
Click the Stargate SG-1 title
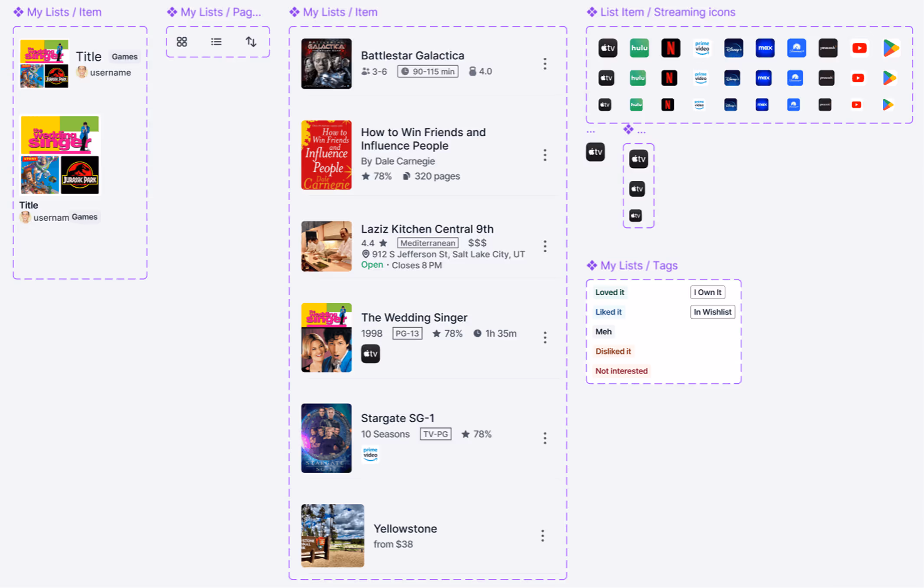coord(397,418)
